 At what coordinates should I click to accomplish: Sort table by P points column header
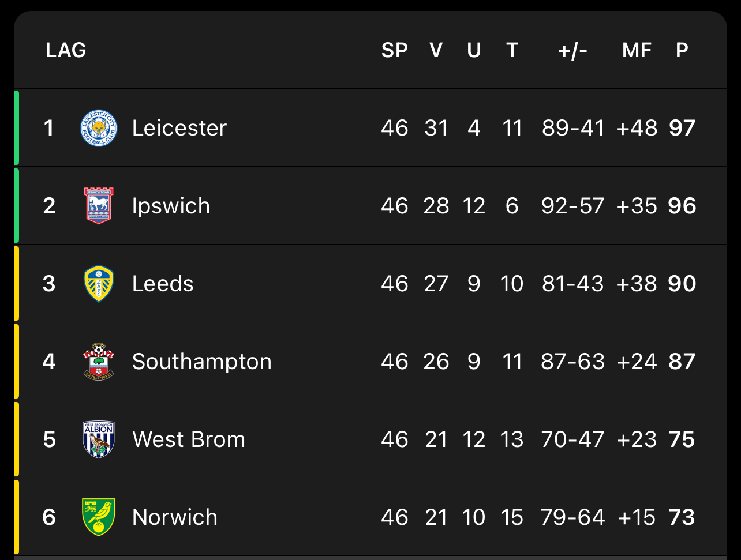[x=682, y=51]
